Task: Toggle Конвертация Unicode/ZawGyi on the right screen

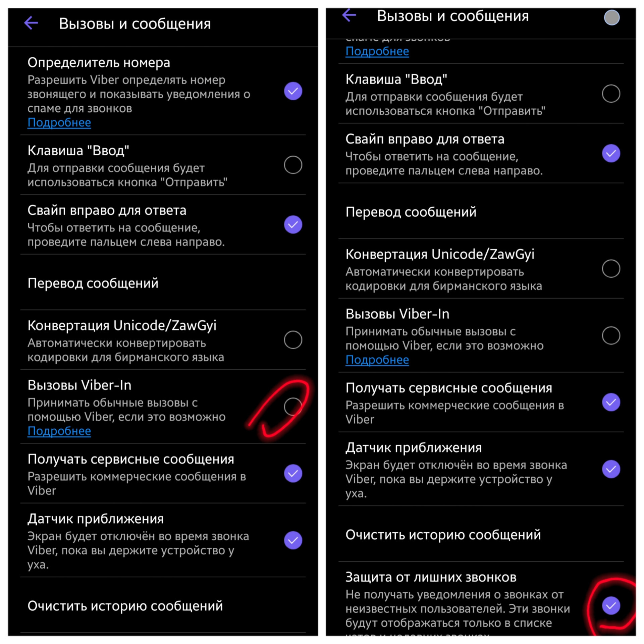Action: tap(611, 268)
